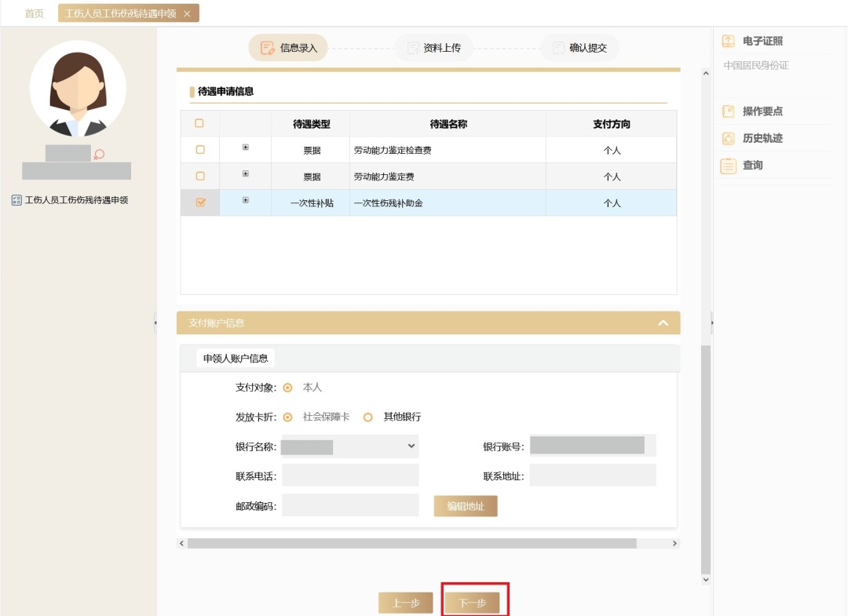
Task: Click the 信息录入 step icon
Action: (267, 48)
